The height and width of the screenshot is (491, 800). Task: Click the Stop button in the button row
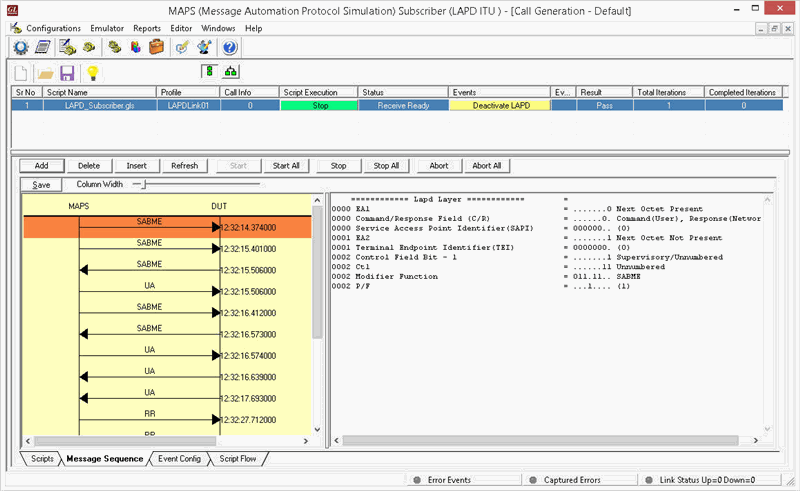pyautogui.click(x=338, y=166)
